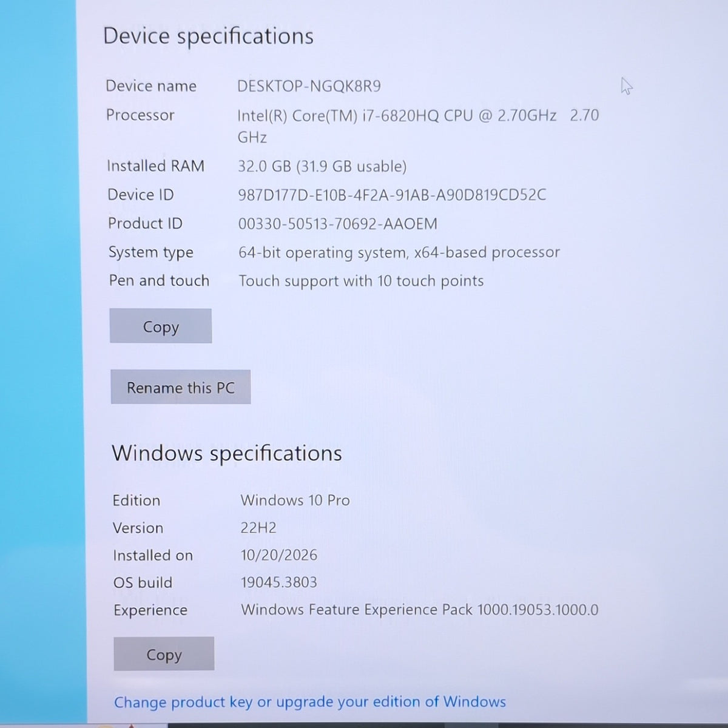Select the Device specifications heading

point(208,36)
